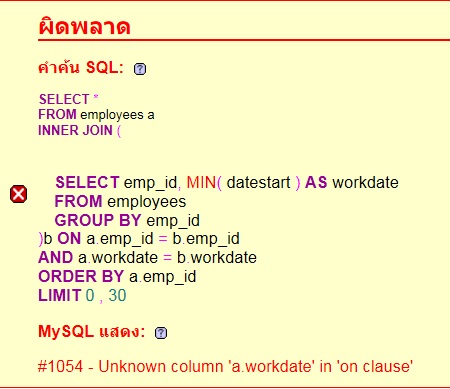Click the LIMIT keyword
Viewport: 450px width, 389px height.
(60, 295)
